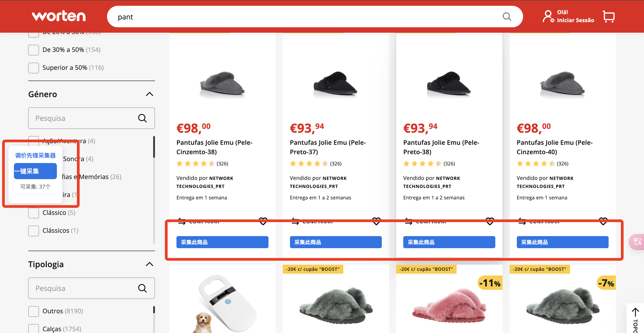Open the Pantufas Jolie Emu Pele-Cinzemto-40 link

coord(554,147)
